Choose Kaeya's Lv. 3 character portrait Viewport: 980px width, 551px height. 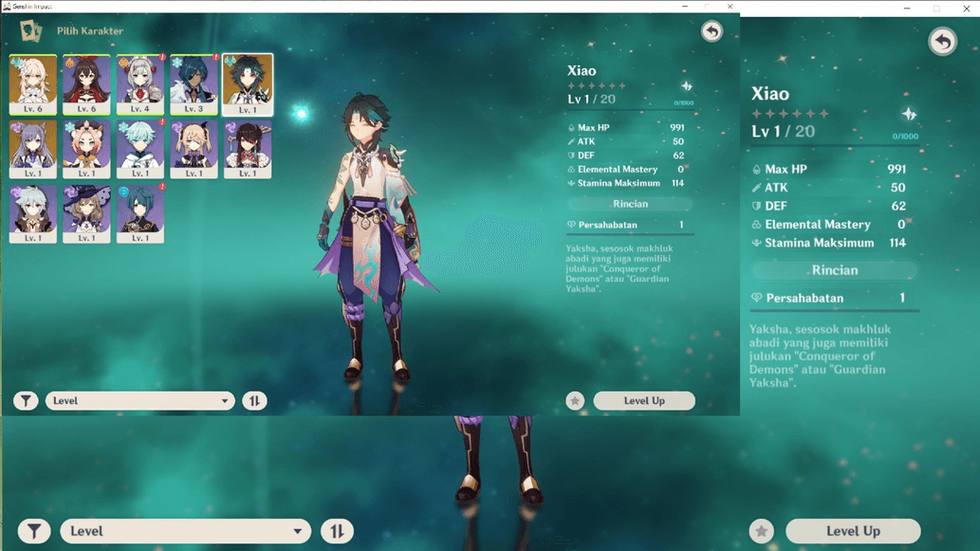[194, 85]
